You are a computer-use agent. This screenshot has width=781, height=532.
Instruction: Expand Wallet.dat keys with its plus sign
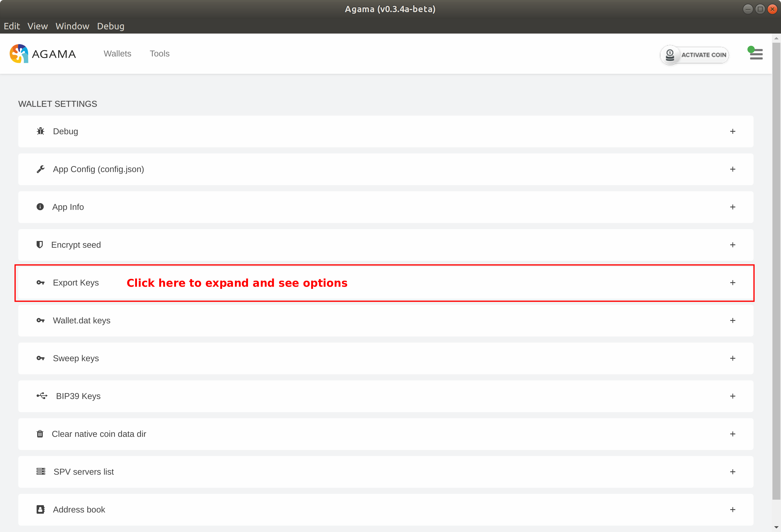[732, 321]
